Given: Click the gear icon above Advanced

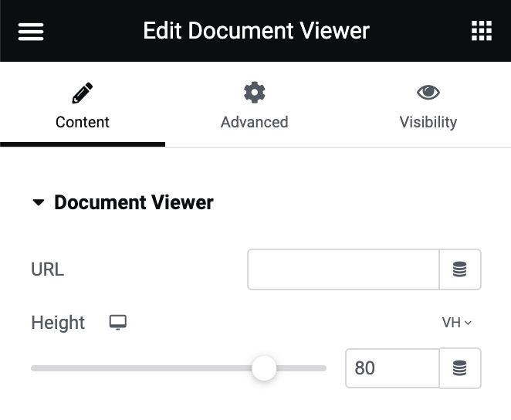Looking at the screenshot, I should (254, 93).
